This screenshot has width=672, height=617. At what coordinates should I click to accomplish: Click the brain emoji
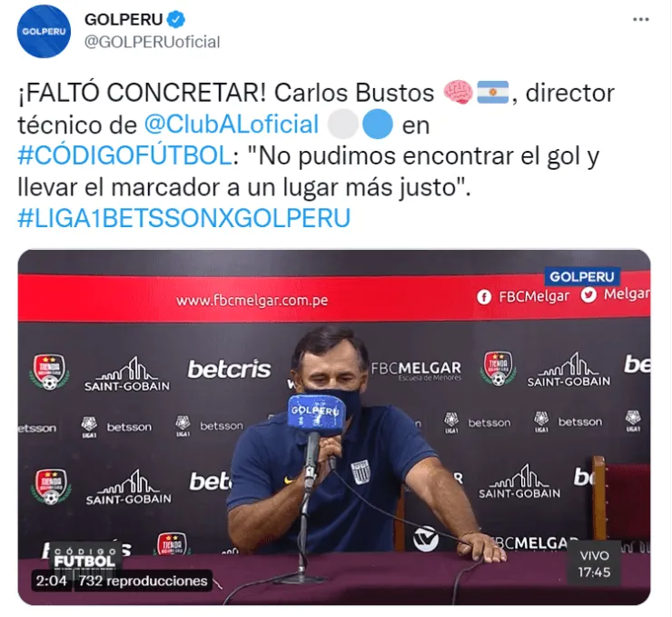tap(458, 93)
